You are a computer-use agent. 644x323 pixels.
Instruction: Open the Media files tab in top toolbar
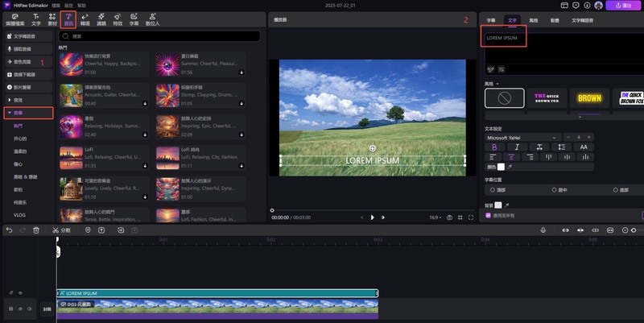[x=15, y=19]
